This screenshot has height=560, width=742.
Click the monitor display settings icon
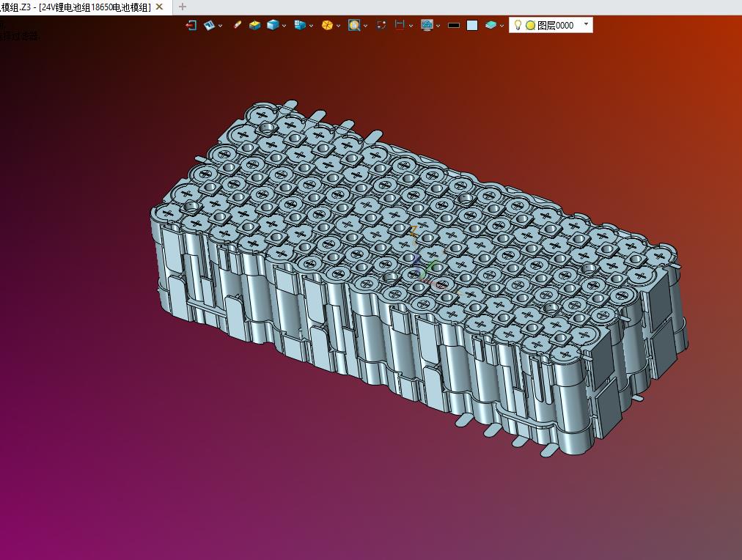[x=427, y=25]
